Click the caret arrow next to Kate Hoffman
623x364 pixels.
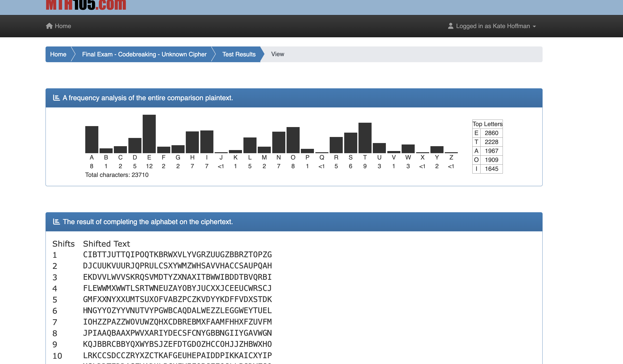point(534,26)
